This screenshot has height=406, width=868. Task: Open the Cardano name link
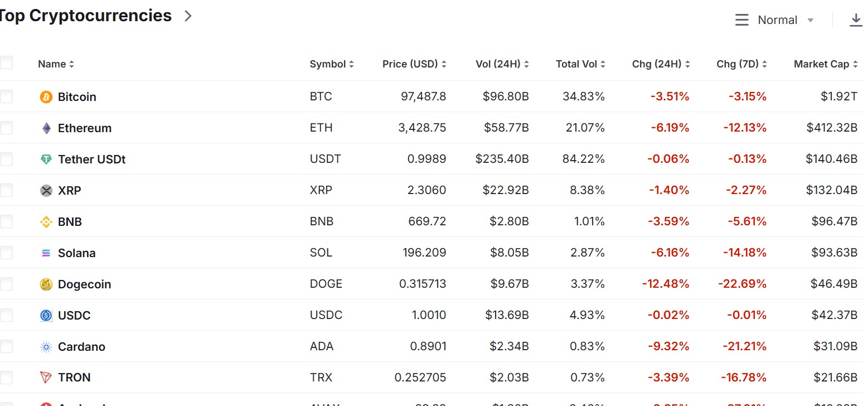tap(81, 347)
